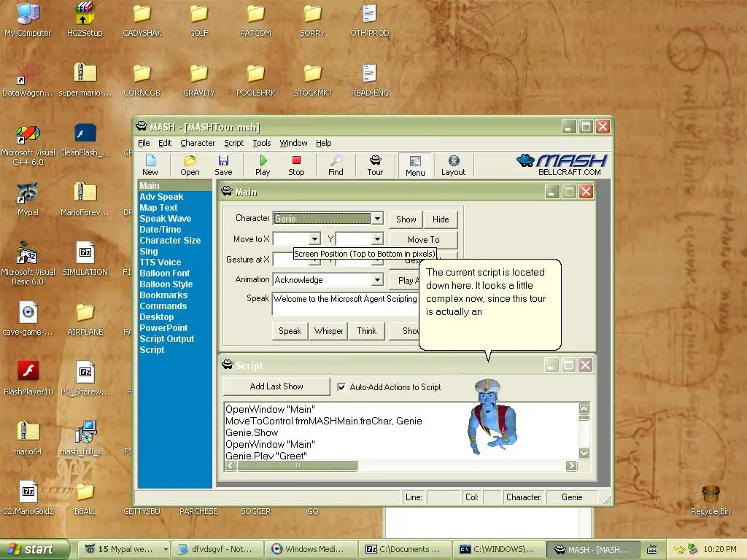Screen dimensions: 747x560
Task: Select Script Output in the sidebar
Action: [x=167, y=339]
